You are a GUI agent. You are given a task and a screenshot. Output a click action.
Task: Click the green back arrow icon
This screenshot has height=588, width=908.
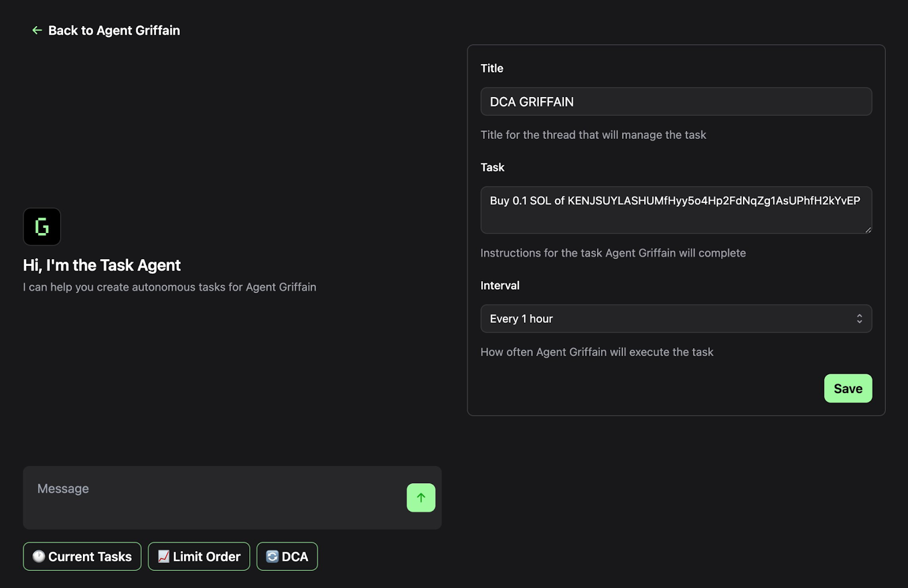[37, 30]
